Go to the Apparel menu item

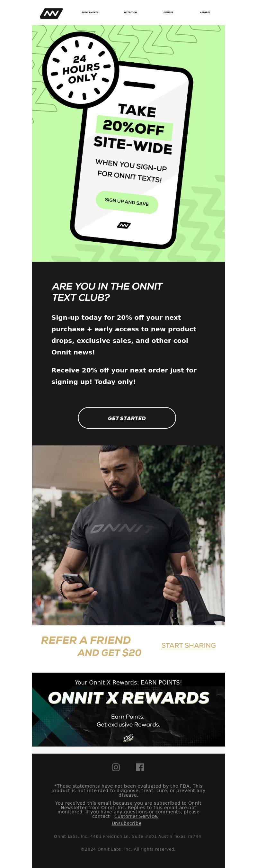pyautogui.click(x=205, y=13)
